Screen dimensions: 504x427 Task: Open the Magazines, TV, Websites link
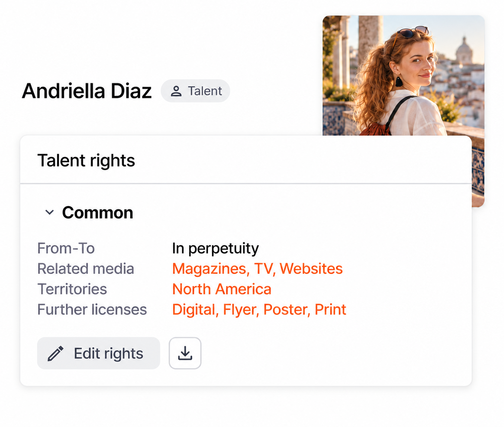tap(257, 269)
